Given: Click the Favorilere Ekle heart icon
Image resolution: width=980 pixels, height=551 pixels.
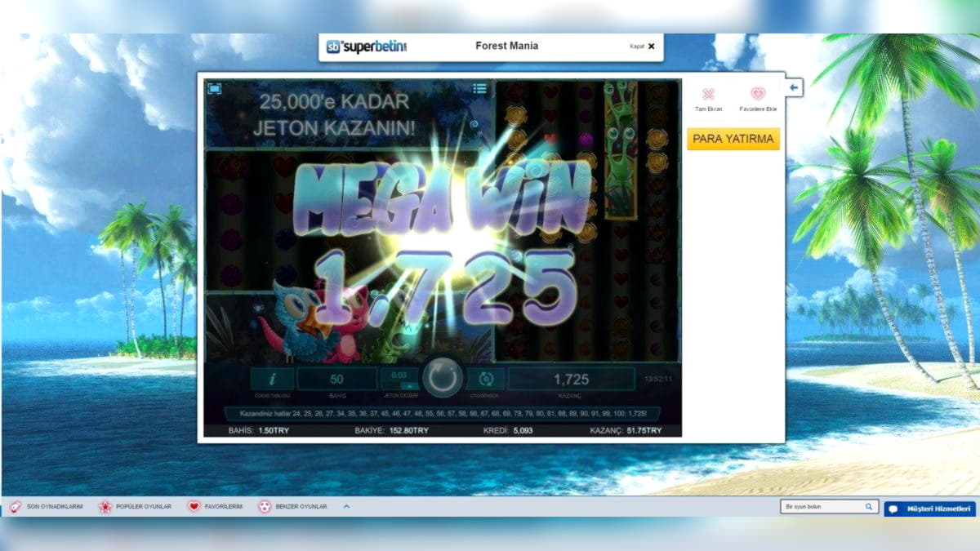Looking at the screenshot, I should click(x=758, y=94).
